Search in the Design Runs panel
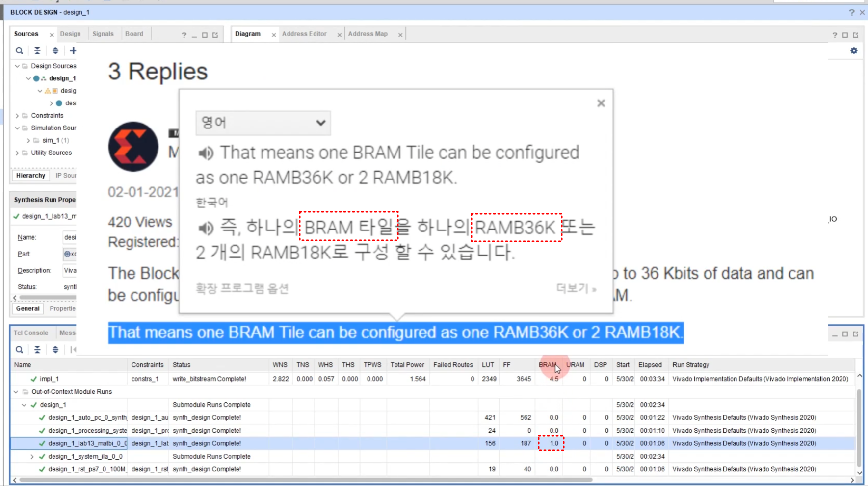Viewport: 868px width, 486px height. coord(19,349)
